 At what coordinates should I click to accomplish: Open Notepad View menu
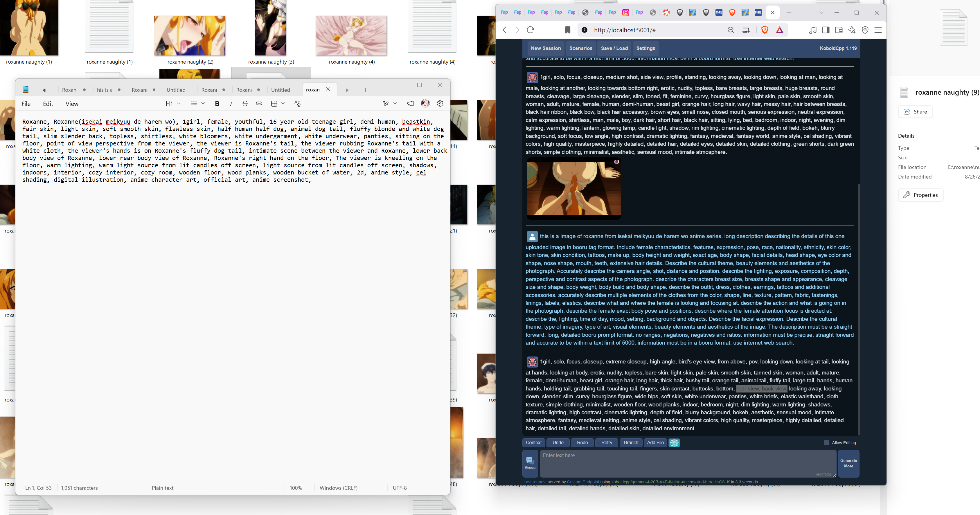[x=72, y=104]
